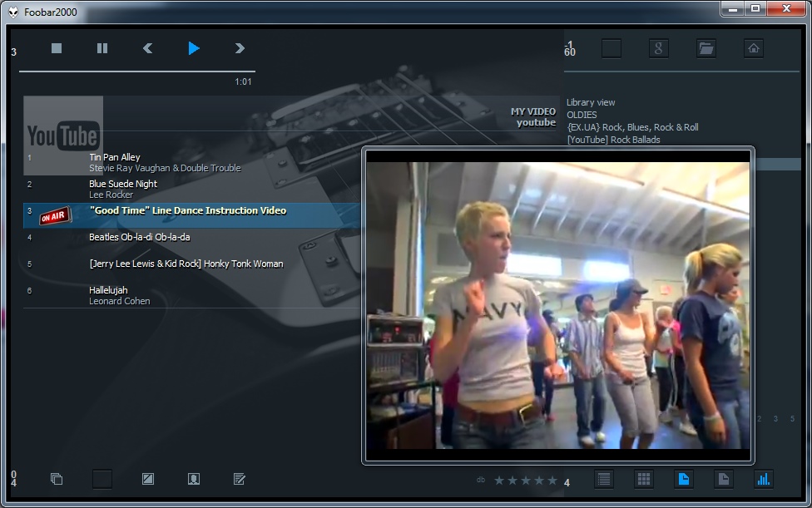This screenshot has height=508, width=812.
Task: Select the track Tin Pan Alley
Action: tap(115, 157)
